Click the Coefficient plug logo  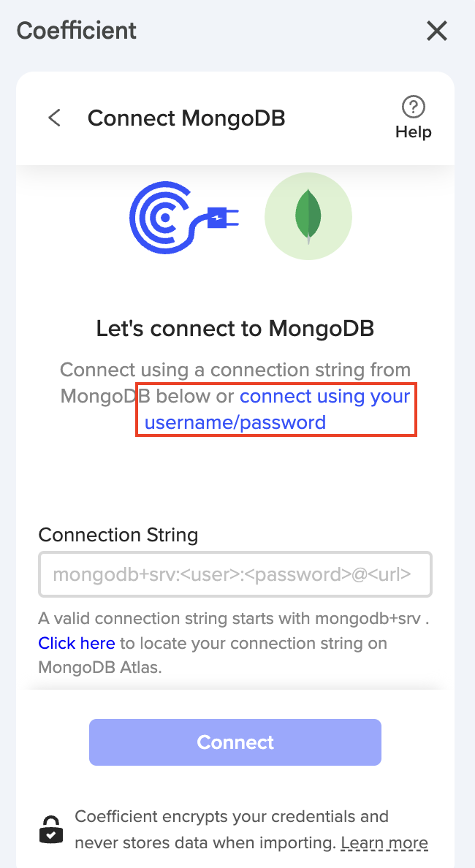[184, 217]
